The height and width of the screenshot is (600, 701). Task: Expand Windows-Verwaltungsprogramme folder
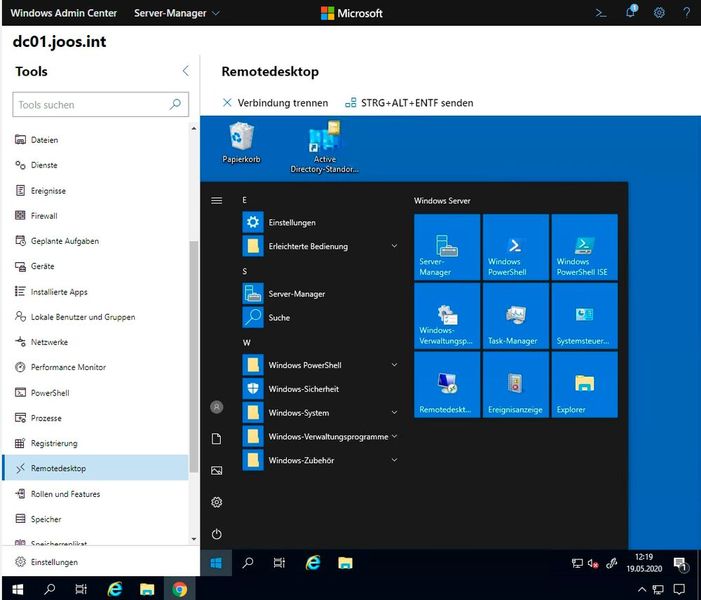coord(320,436)
